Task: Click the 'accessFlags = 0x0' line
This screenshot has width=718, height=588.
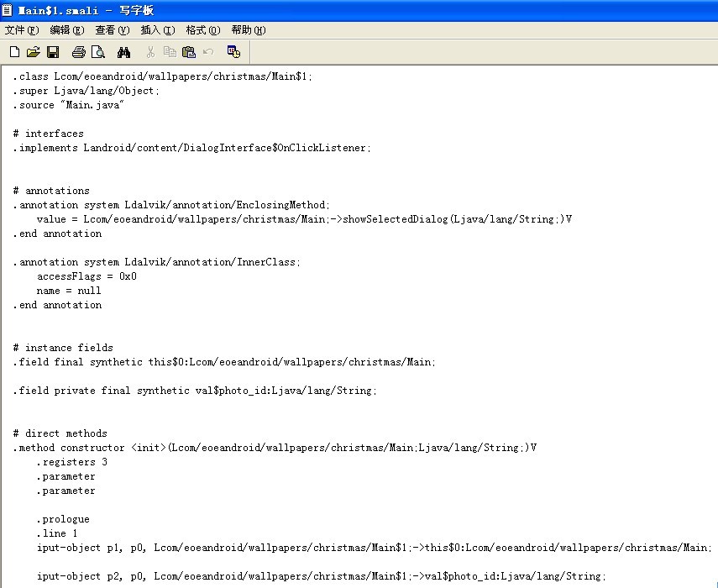Action: [x=86, y=276]
